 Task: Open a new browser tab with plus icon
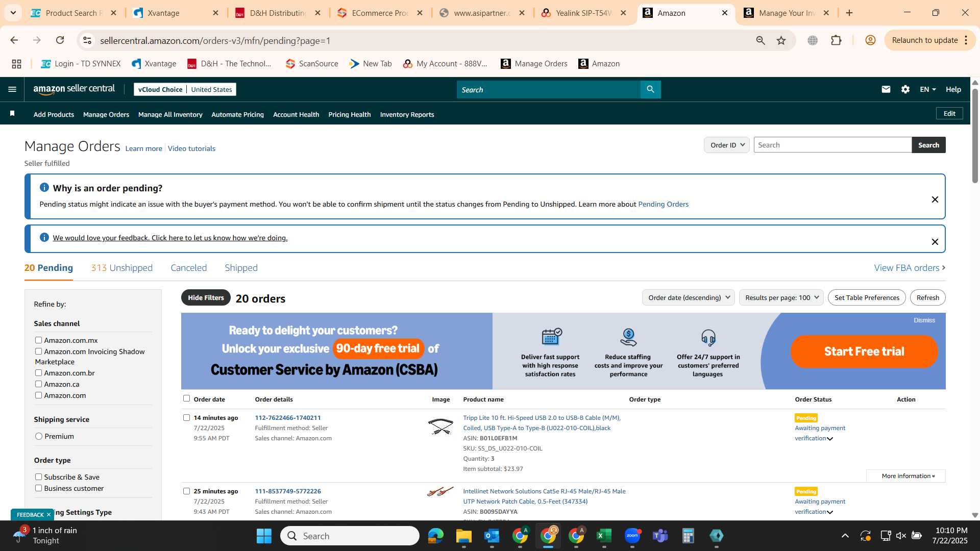coord(849,13)
